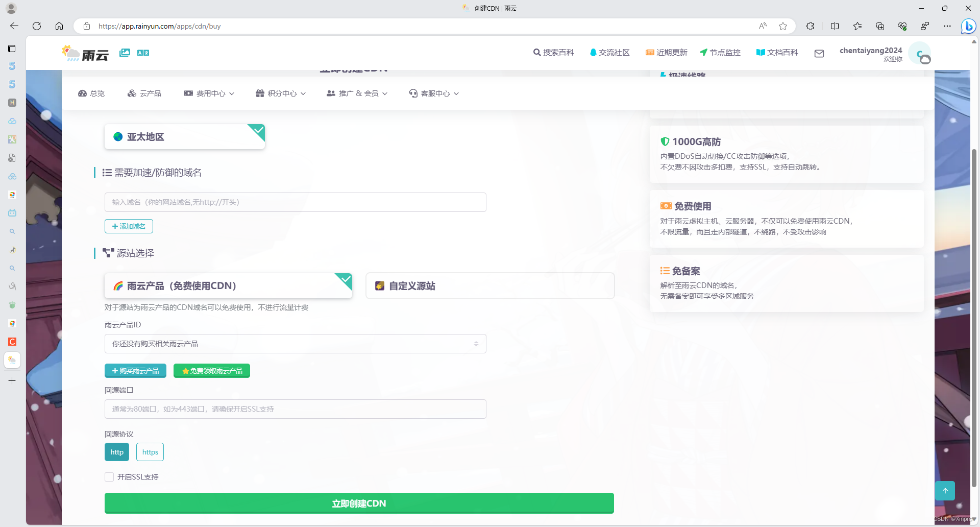Switch to the red C CSDN tab
This screenshot has height=527, width=980.
(12, 342)
